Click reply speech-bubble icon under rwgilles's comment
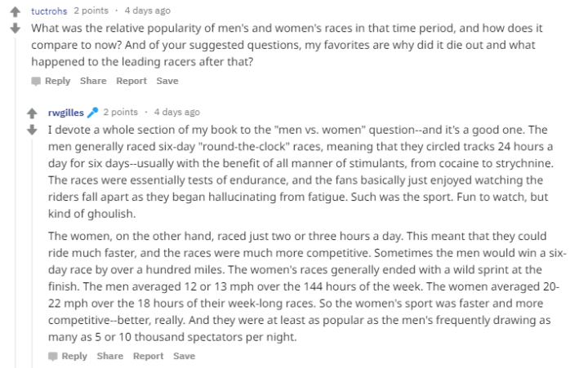588x368 pixels. click(x=52, y=356)
